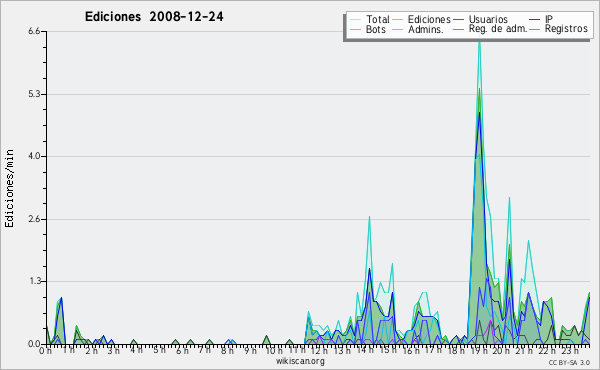Click the 23 h x-axis tick label
This screenshot has height=370, width=600.
click(569, 350)
